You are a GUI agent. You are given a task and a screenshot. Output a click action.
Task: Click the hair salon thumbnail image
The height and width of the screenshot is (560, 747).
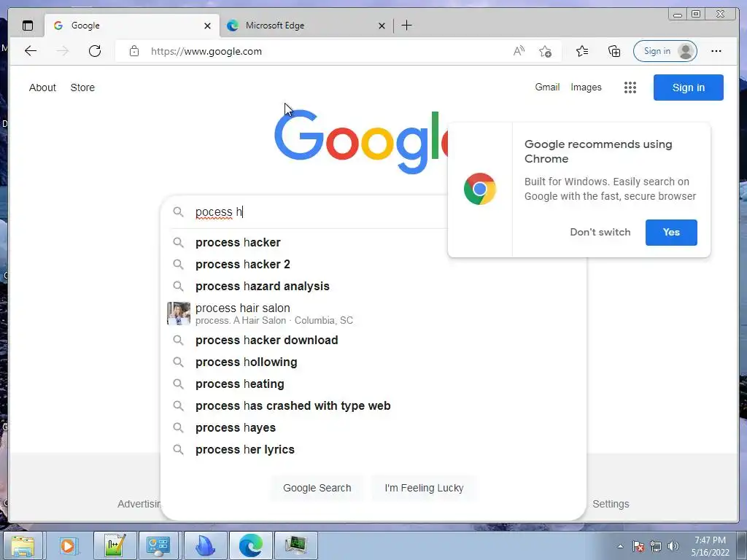pos(179,314)
